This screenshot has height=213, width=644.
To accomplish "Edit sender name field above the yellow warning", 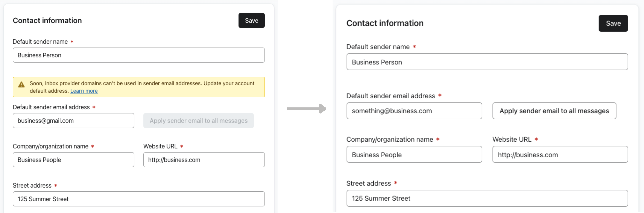I will point(139,55).
